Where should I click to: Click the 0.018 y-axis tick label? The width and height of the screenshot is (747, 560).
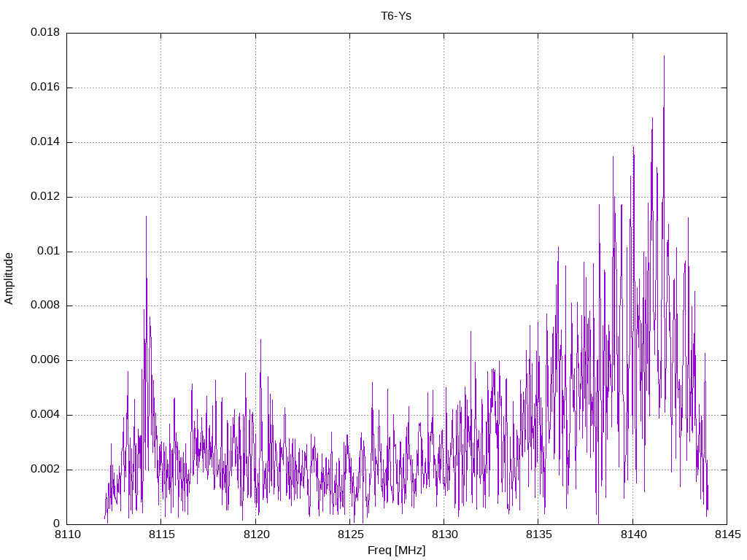[x=45, y=32]
